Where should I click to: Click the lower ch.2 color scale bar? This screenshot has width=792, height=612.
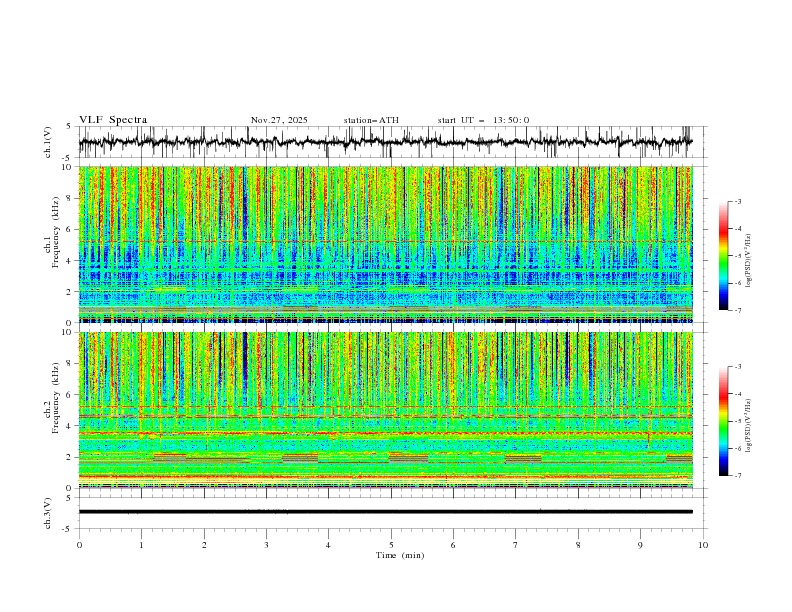723,421
